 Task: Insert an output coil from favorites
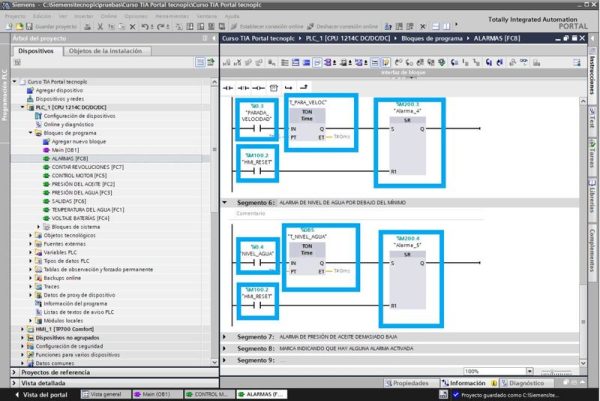click(x=259, y=88)
